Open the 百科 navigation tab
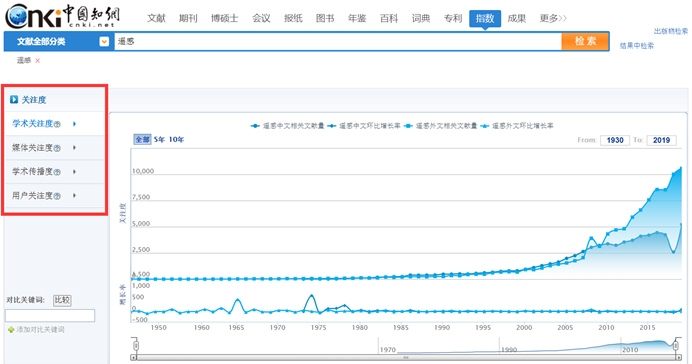Screen dimensions: 692x364 pos(389,18)
